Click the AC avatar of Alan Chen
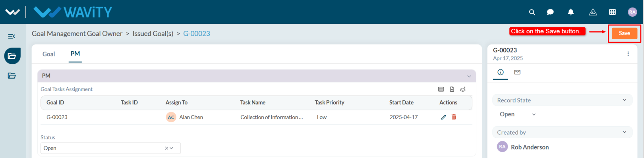Viewport: 644px width, 158px height. [x=171, y=117]
